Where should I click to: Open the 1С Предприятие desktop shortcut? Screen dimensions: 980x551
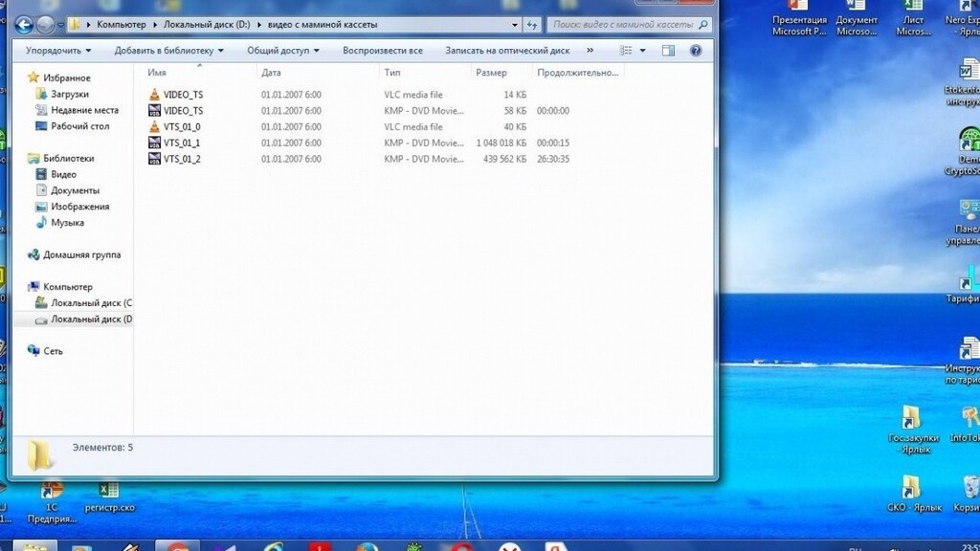click(53, 496)
